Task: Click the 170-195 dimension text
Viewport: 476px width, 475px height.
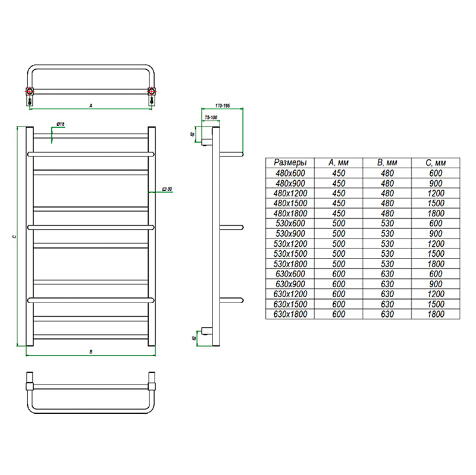Action: (223, 105)
